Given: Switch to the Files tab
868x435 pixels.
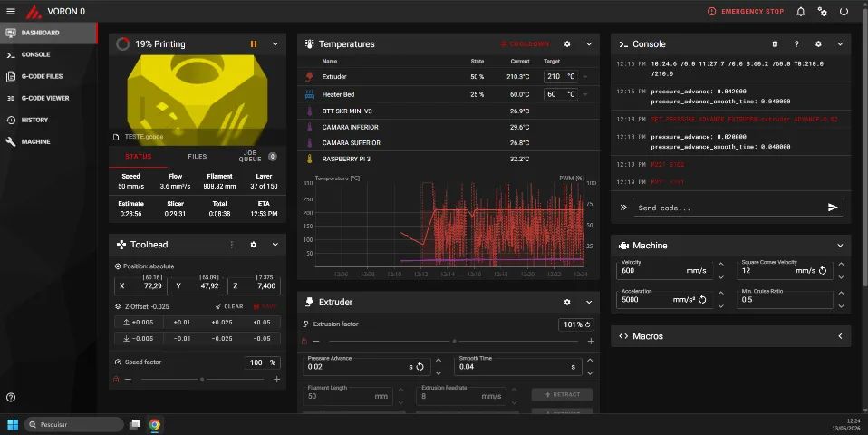Looking at the screenshot, I should pos(198,157).
